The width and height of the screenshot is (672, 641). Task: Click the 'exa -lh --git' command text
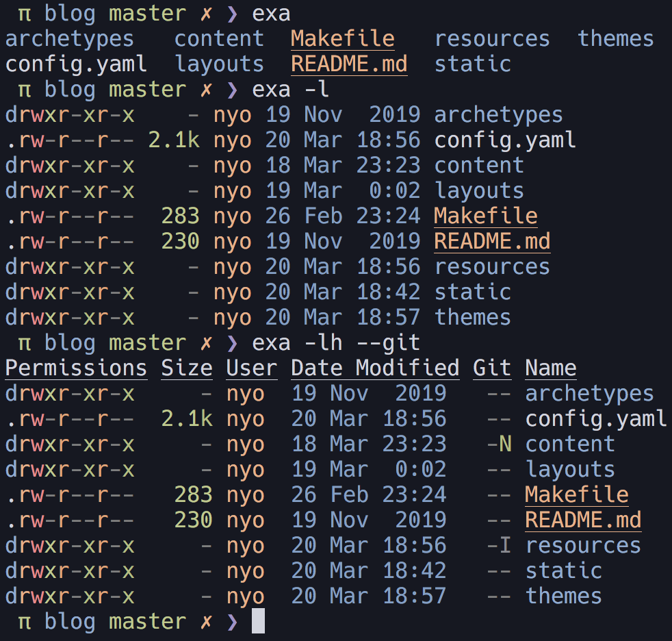(336, 342)
